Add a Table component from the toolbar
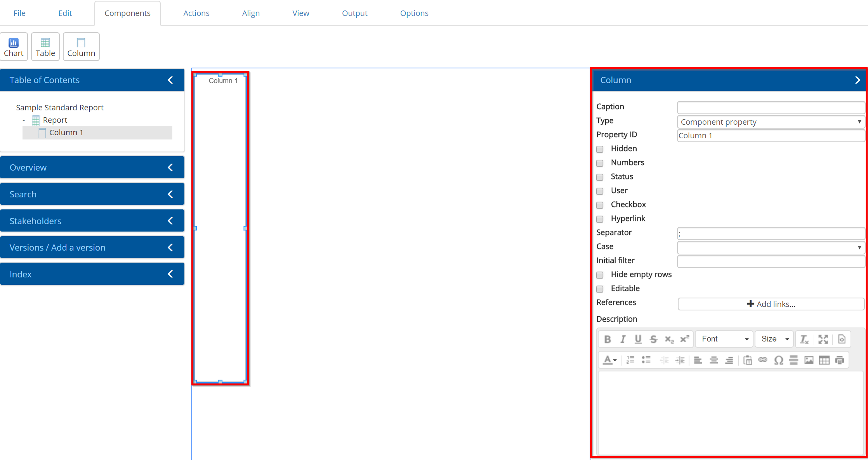Image resolution: width=868 pixels, height=460 pixels. pyautogui.click(x=45, y=47)
